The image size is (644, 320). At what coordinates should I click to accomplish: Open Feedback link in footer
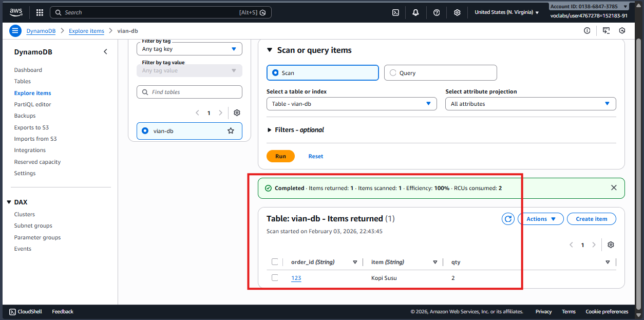(x=63, y=311)
